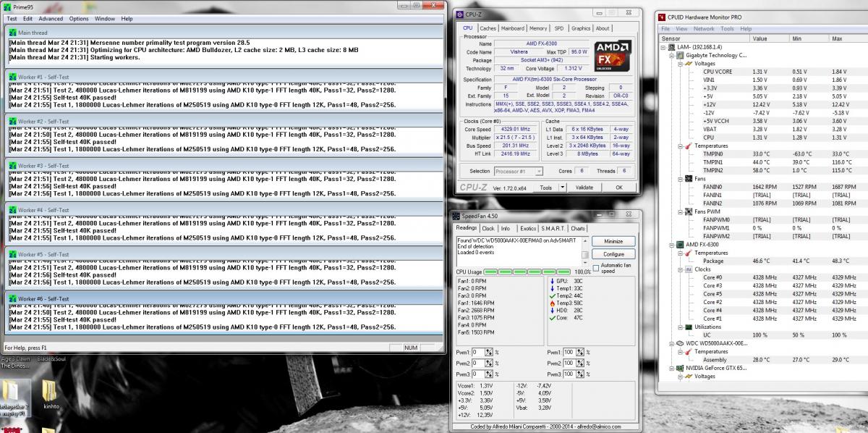The width and height of the screenshot is (868, 433).
Task: Click the AMD FX logo in CPU-Z
Action: (x=613, y=55)
